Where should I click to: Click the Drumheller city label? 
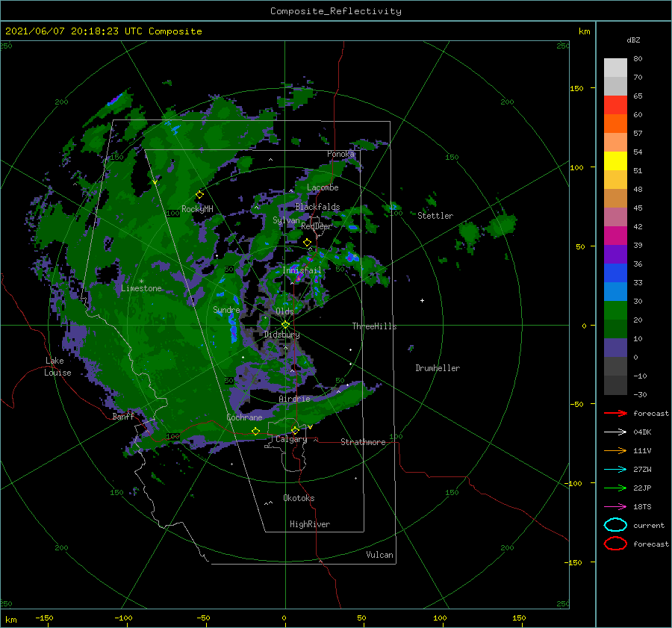tap(438, 368)
